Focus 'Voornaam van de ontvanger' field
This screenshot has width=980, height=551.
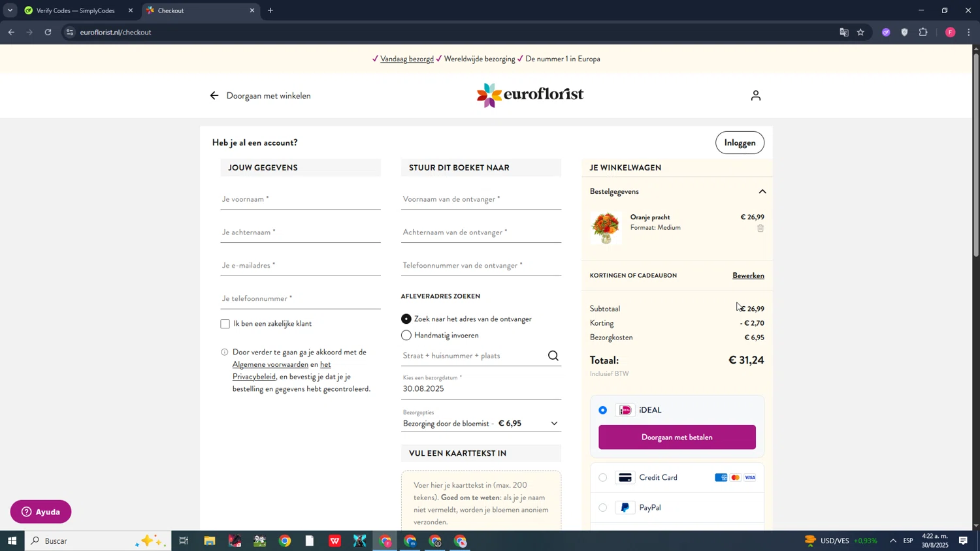481,199
